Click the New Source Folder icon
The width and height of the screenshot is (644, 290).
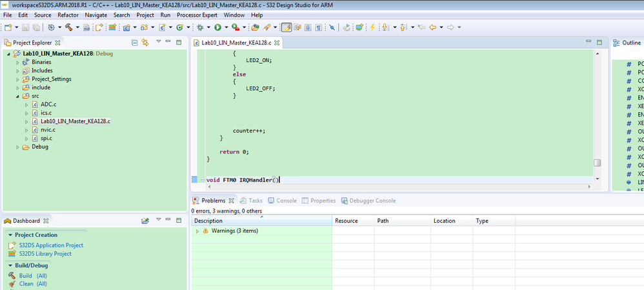[x=144, y=27]
